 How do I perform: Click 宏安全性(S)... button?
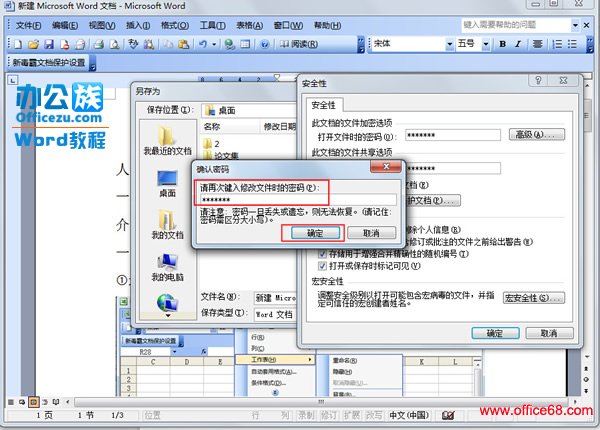pyautogui.click(x=534, y=298)
